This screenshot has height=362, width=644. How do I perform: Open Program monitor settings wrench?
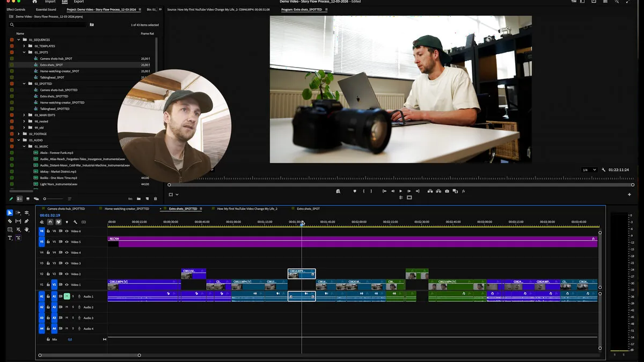[x=604, y=170]
